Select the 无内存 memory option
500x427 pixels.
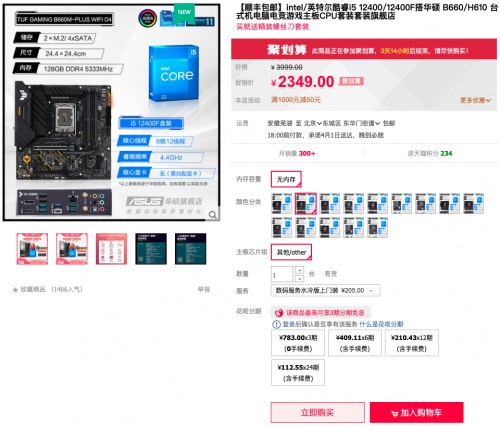286,179
